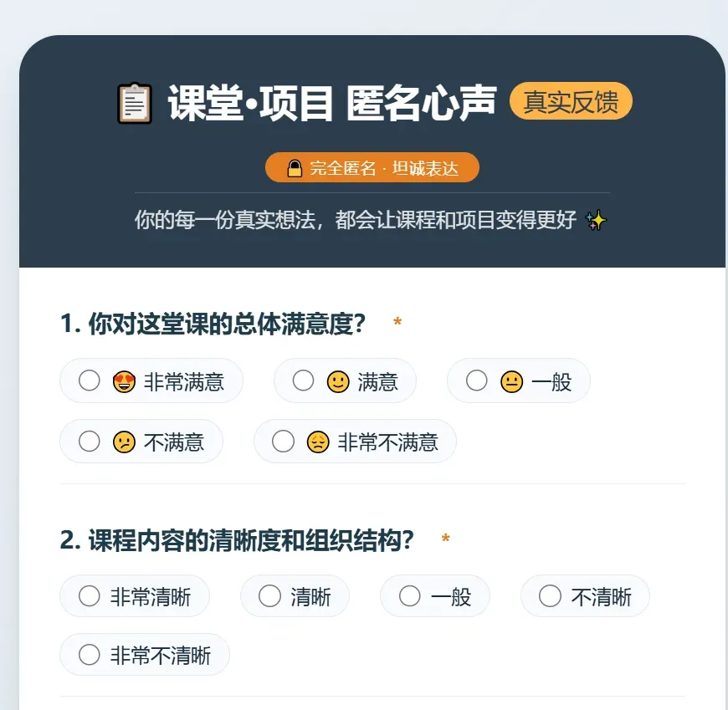The height and width of the screenshot is (710, 728).
Task: Click the smiling emoji next to 满意
Action: tap(338, 382)
